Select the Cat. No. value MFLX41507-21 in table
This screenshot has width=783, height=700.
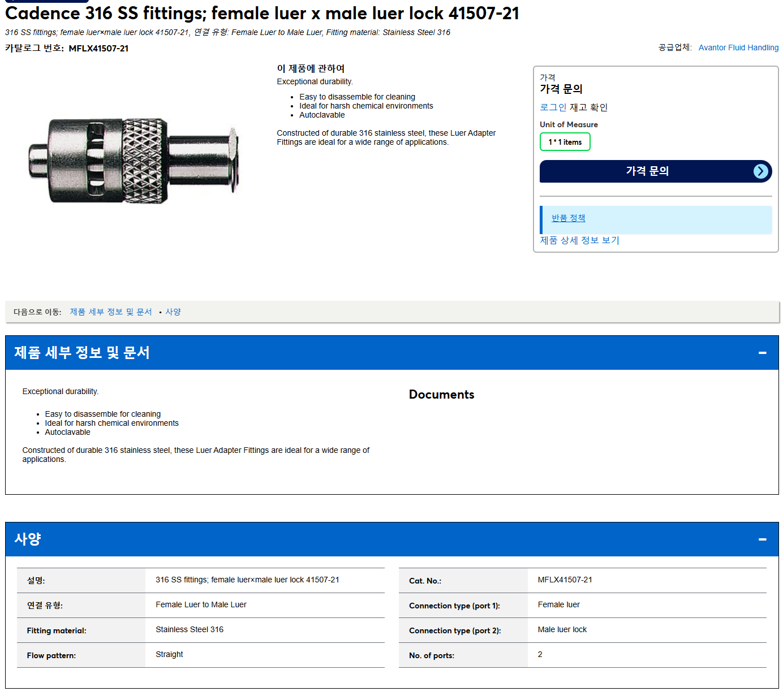565,580
